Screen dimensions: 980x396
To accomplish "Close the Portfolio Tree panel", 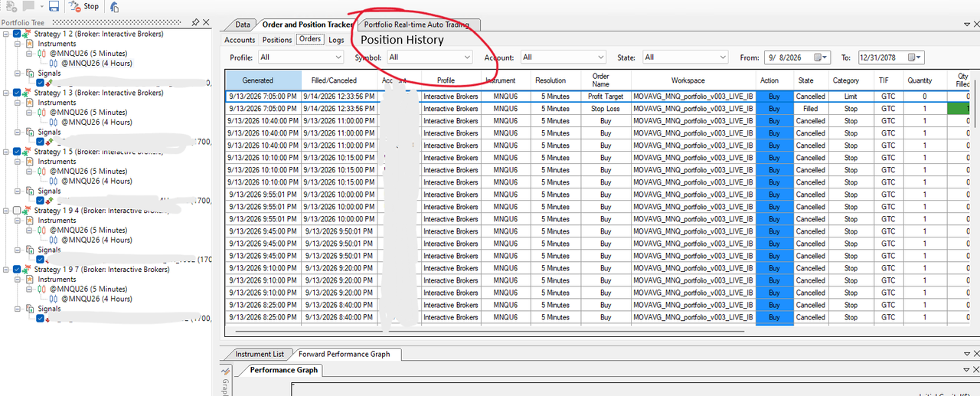I will tap(206, 23).
